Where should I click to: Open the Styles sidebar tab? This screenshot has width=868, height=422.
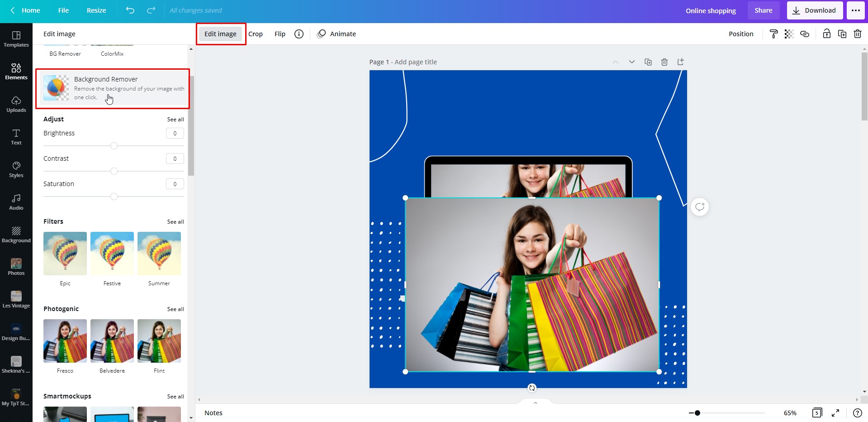point(16,170)
